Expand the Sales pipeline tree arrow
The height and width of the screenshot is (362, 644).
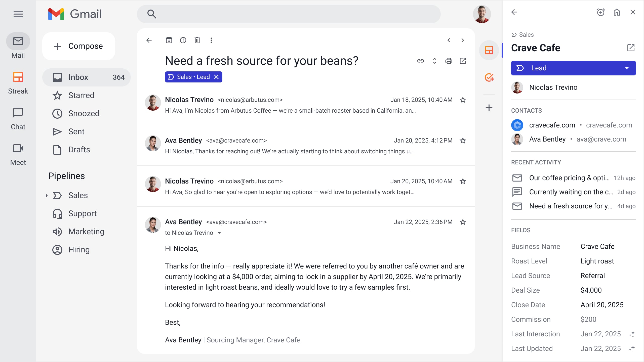click(47, 195)
